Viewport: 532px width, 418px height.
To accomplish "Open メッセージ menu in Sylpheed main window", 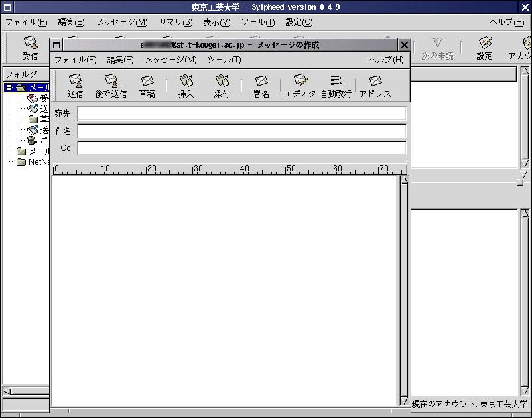I will click(122, 22).
